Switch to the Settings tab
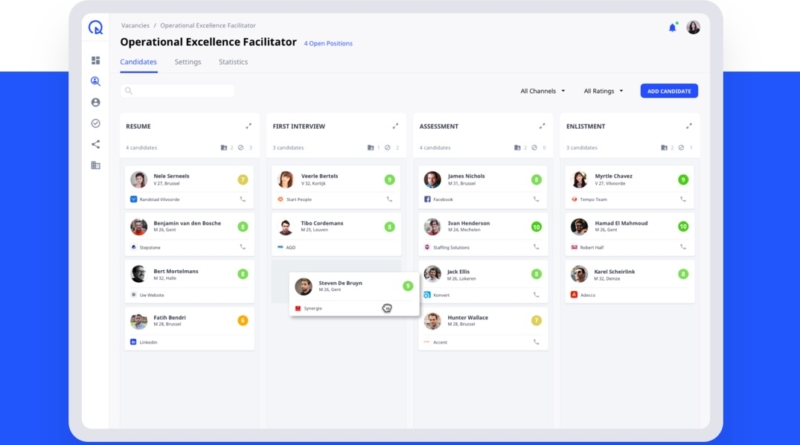This screenshot has height=445, width=800. [188, 62]
